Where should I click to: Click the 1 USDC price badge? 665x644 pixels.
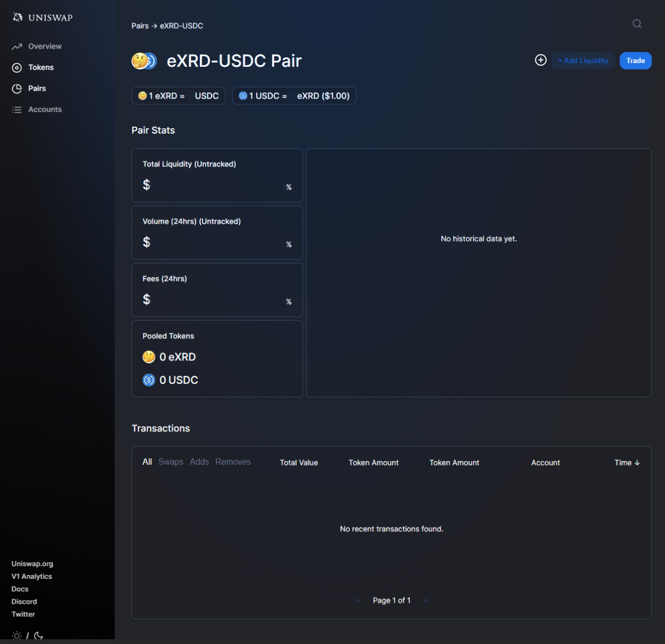pyautogui.click(x=294, y=95)
